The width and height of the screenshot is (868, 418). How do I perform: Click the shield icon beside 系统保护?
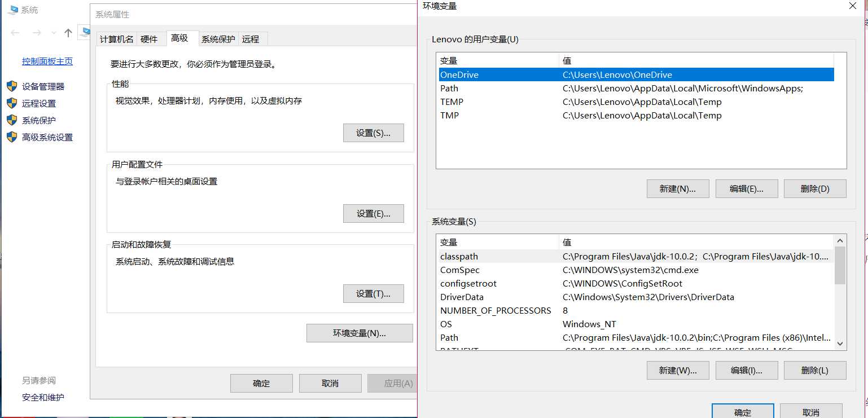point(12,120)
